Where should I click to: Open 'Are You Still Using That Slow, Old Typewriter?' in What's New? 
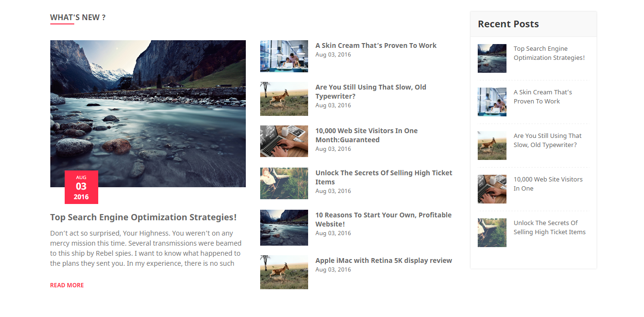pyautogui.click(x=370, y=91)
